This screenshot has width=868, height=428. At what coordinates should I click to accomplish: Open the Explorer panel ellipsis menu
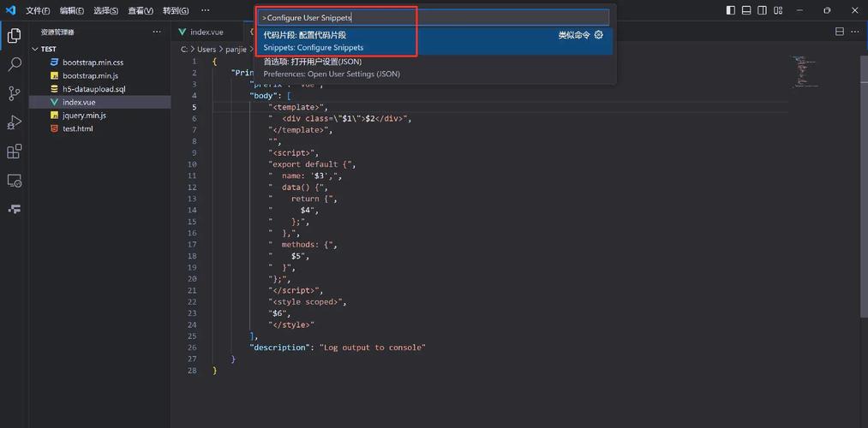[x=157, y=32]
